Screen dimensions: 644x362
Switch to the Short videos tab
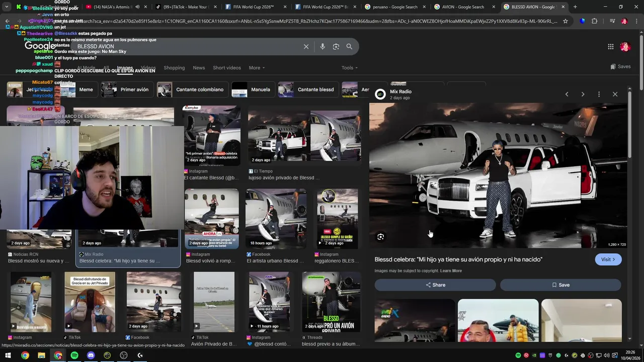pos(226,68)
